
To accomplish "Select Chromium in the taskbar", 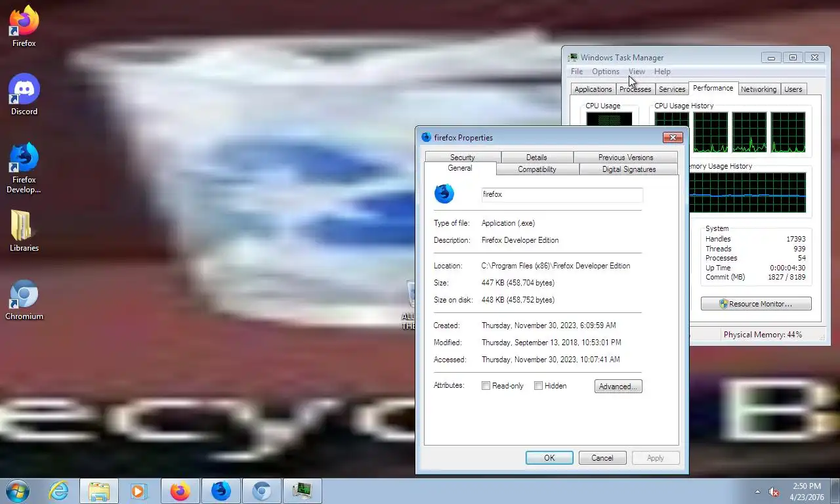I will [x=261, y=491].
